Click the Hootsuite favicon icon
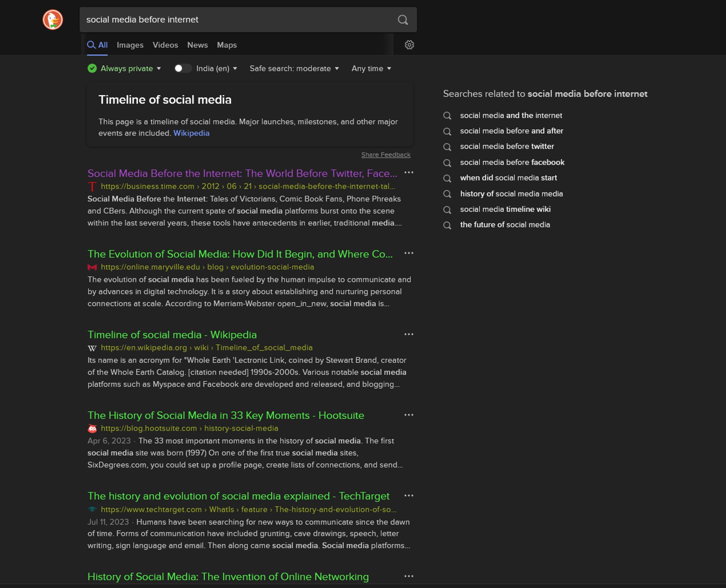The height and width of the screenshot is (588, 726). pyautogui.click(x=92, y=429)
